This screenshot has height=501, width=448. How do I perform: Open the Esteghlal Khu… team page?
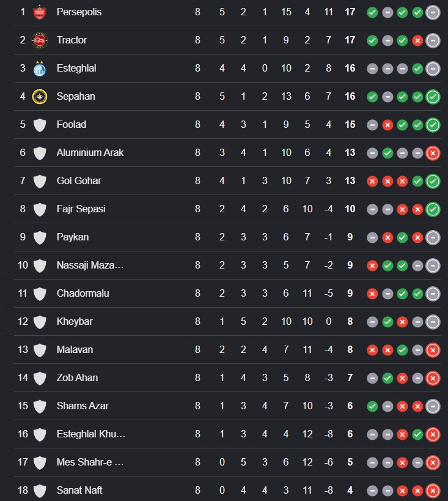(90, 434)
